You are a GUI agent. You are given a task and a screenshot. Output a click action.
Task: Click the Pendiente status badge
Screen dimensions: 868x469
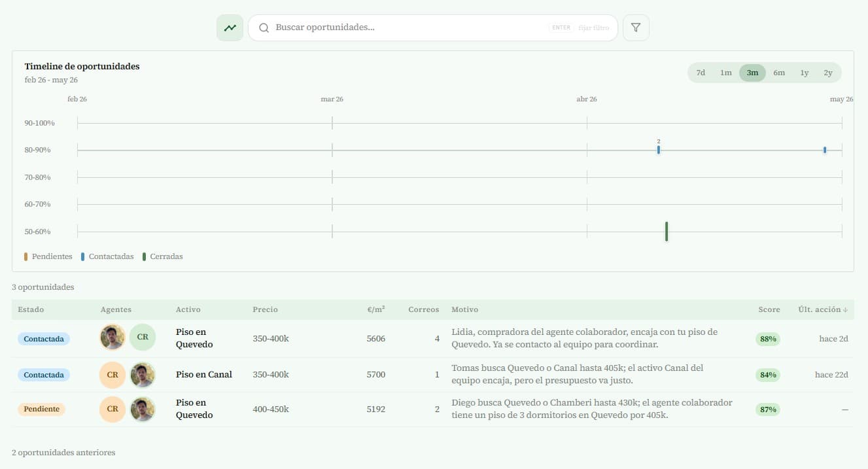click(x=41, y=409)
